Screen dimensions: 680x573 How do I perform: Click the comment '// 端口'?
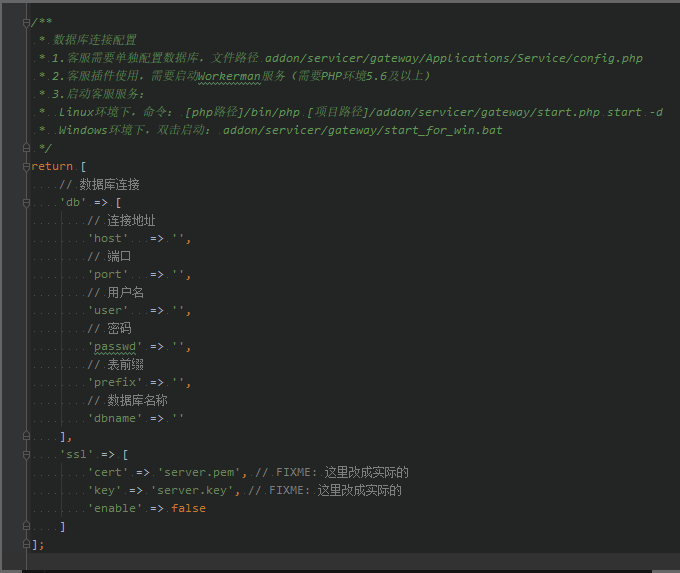pyautogui.click(x=109, y=256)
